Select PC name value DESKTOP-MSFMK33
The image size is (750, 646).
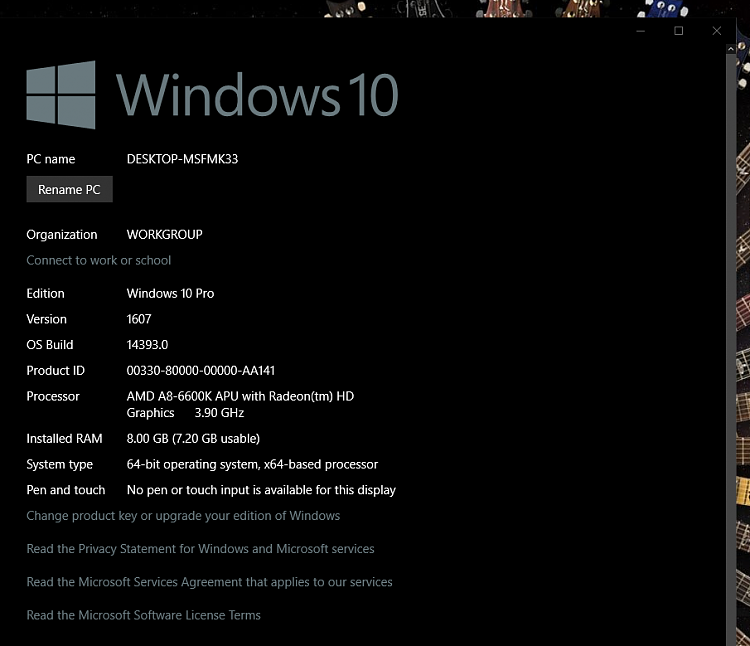pos(182,159)
